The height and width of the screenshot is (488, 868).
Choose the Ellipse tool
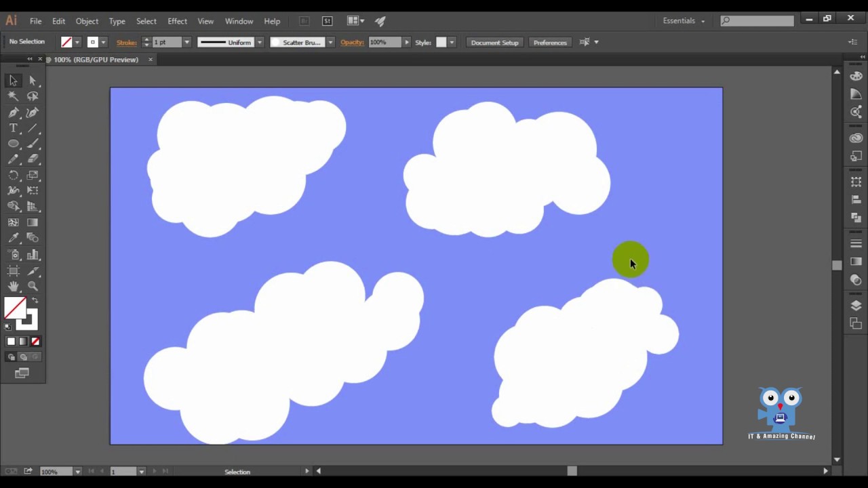click(13, 144)
